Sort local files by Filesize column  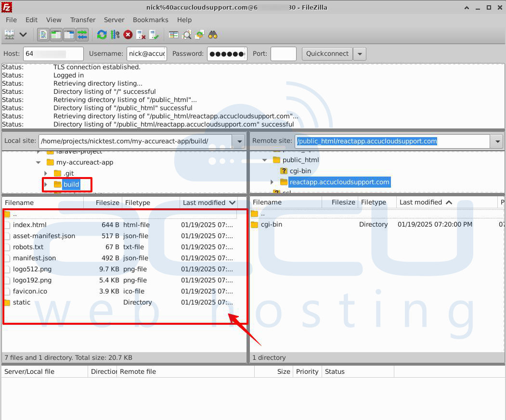[x=103, y=203]
